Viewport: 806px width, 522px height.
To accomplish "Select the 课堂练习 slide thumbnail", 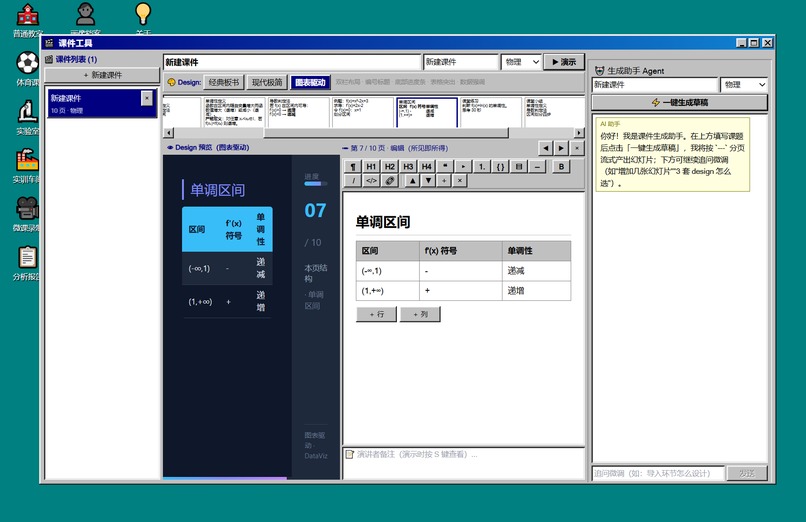I will (490, 112).
